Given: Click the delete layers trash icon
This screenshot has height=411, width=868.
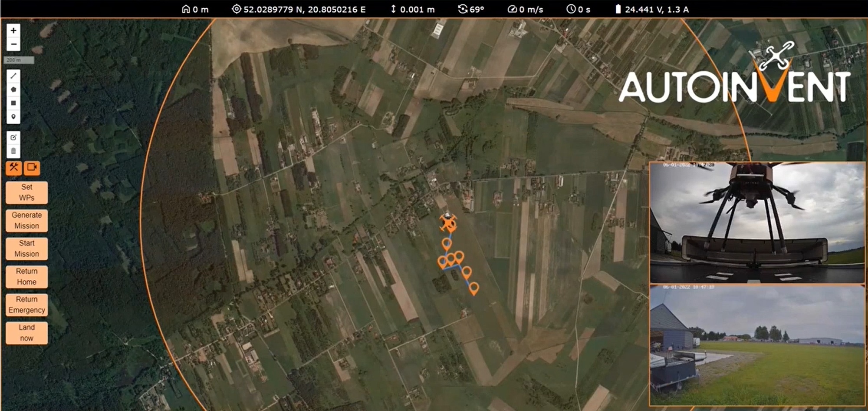Looking at the screenshot, I should (x=13, y=151).
